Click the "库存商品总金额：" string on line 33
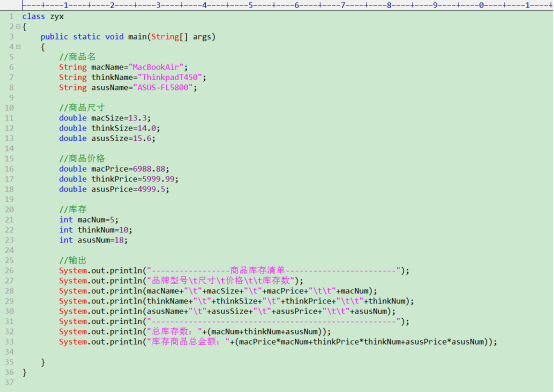This screenshot has width=554, height=392. click(188, 342)
